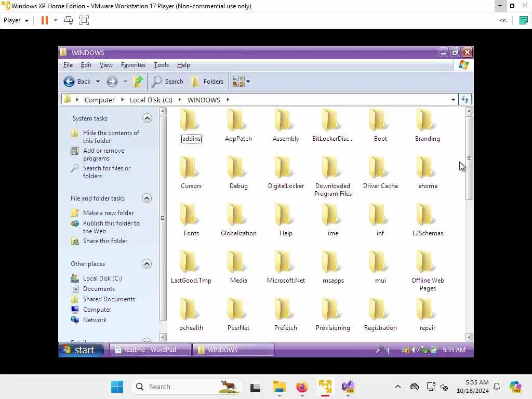Screen dimensions: 532x399
Task: Click Hide the contents of this folder
Action: (111, 137)
